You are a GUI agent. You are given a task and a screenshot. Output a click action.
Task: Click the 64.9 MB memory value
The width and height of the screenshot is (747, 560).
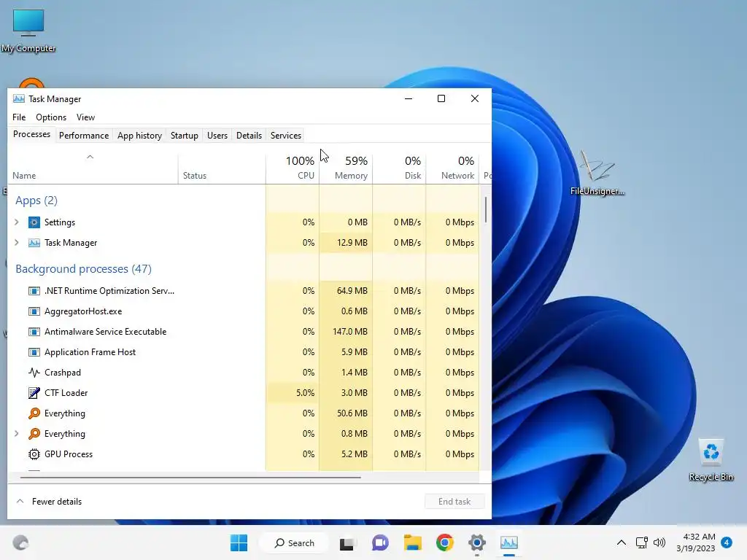352,291
